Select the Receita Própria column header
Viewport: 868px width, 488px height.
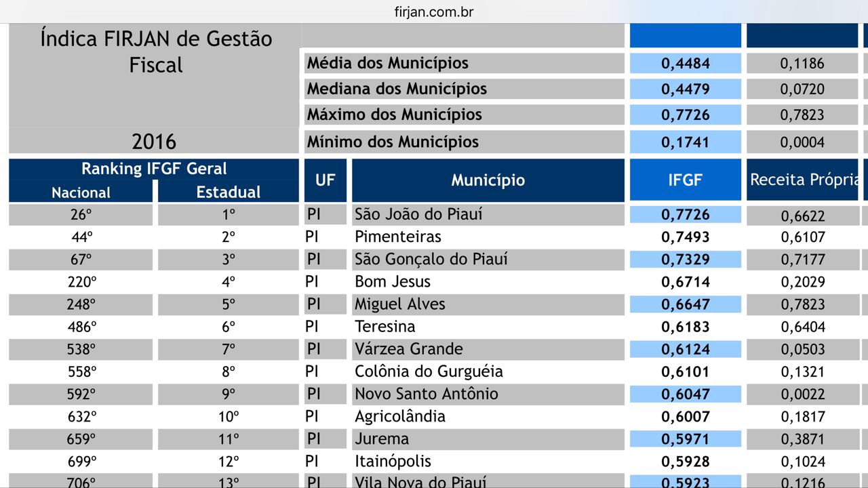(803, 180)
